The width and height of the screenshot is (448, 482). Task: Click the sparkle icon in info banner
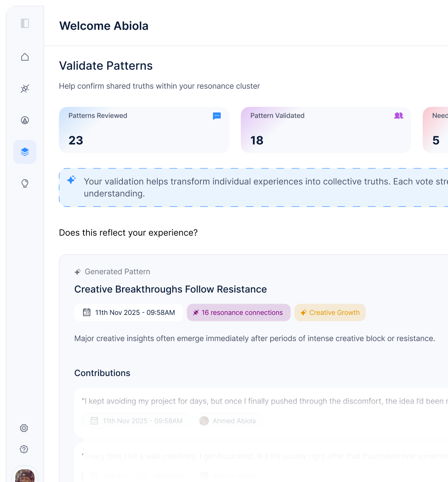click(x=71, y=180)
